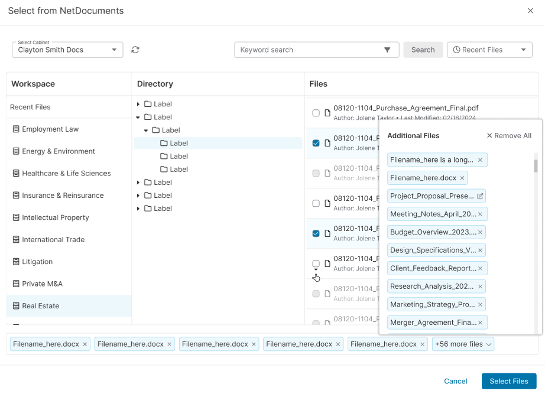Image resolution: width=546 pixels, height=394 pixels.
Task: Click the Search button
Action: tap(423, 50)
